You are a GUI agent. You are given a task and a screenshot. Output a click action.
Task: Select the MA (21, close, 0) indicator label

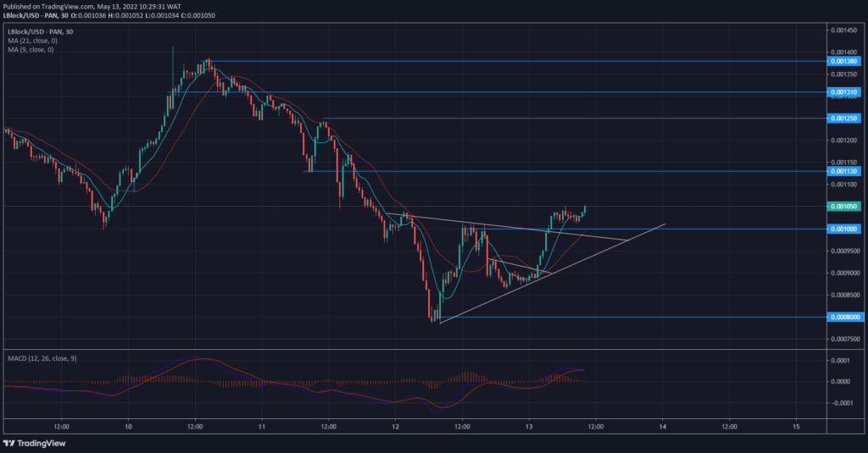tap(33, 41)
